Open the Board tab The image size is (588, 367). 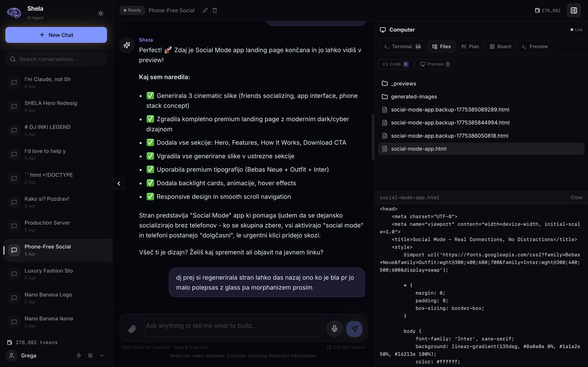click(500, 47)
